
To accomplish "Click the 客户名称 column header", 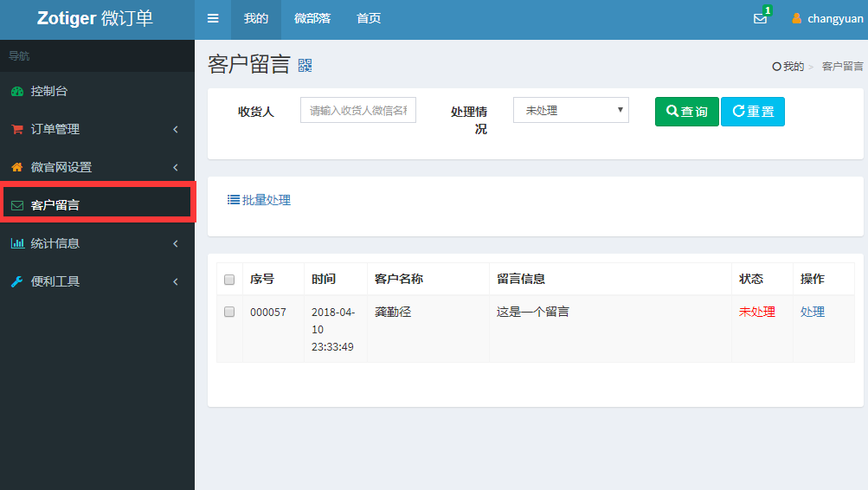I will point(399,279).
